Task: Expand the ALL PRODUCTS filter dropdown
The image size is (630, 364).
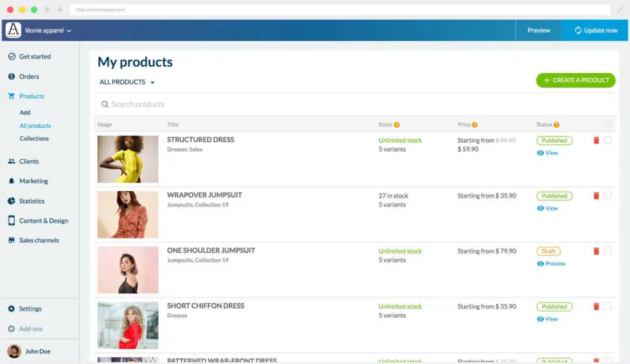Action: (127, 82)
